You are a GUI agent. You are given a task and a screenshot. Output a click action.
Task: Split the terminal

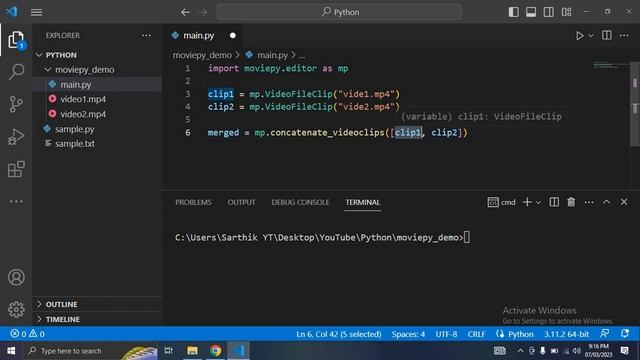554,202
